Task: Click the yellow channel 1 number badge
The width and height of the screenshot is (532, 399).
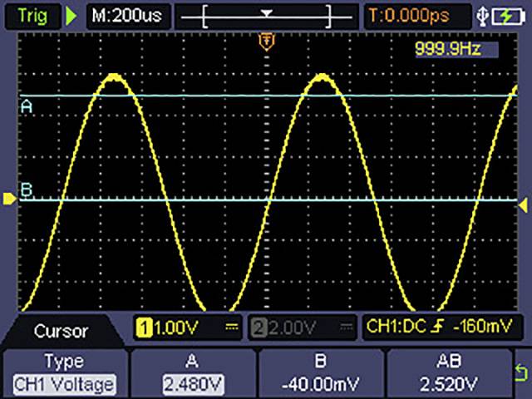Action: (x=143, y=328)
